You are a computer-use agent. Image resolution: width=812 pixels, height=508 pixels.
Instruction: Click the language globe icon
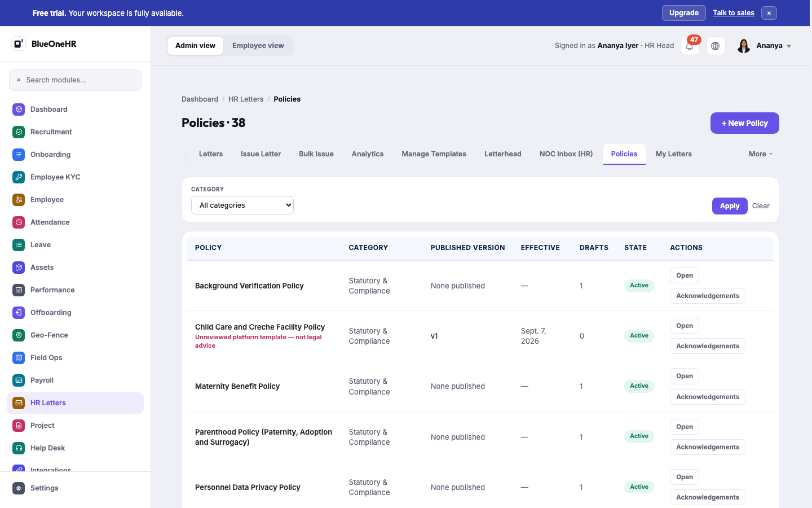716,46
